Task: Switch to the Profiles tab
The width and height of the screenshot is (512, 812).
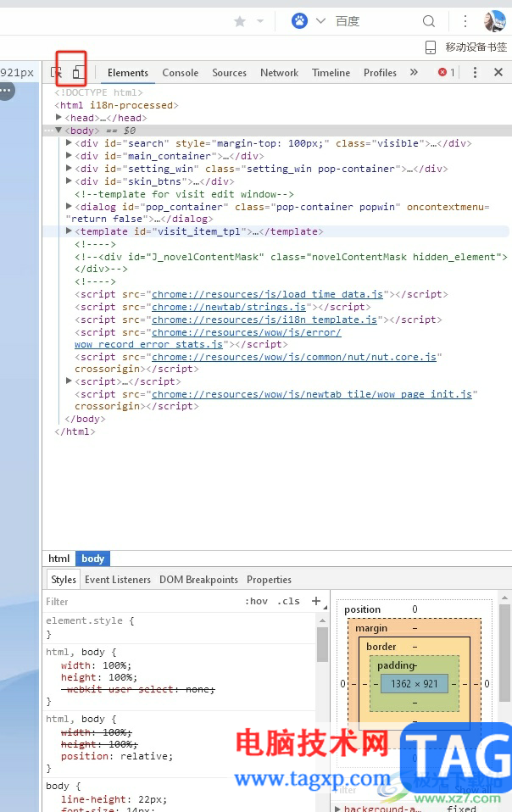Action: coord(380,73)
